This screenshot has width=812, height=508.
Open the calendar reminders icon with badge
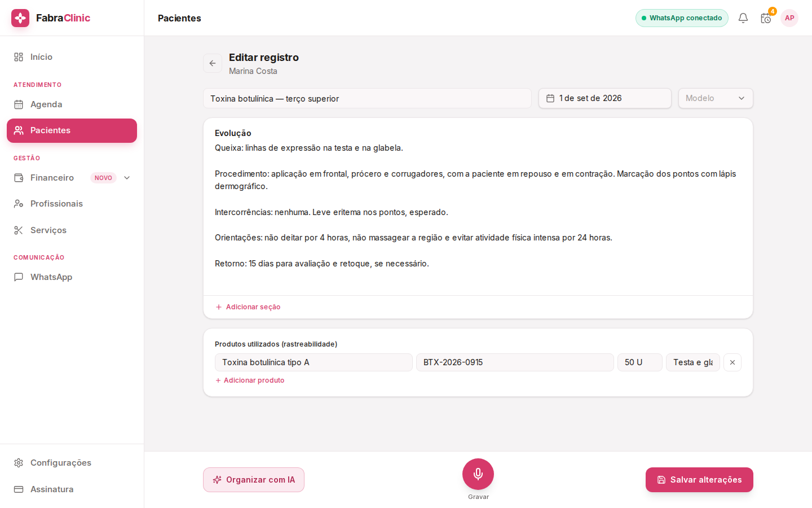tap(766, 18)
